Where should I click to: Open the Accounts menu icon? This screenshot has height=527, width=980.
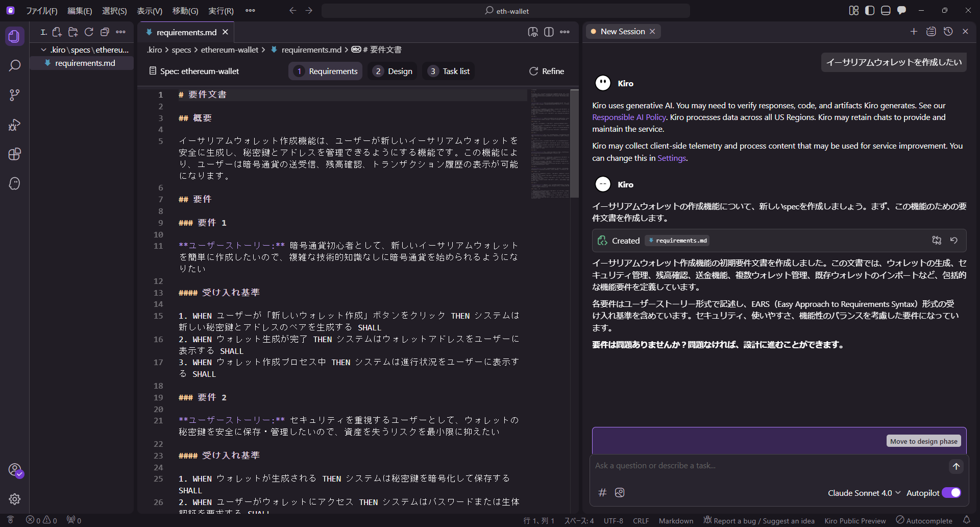tap(14, 470)
